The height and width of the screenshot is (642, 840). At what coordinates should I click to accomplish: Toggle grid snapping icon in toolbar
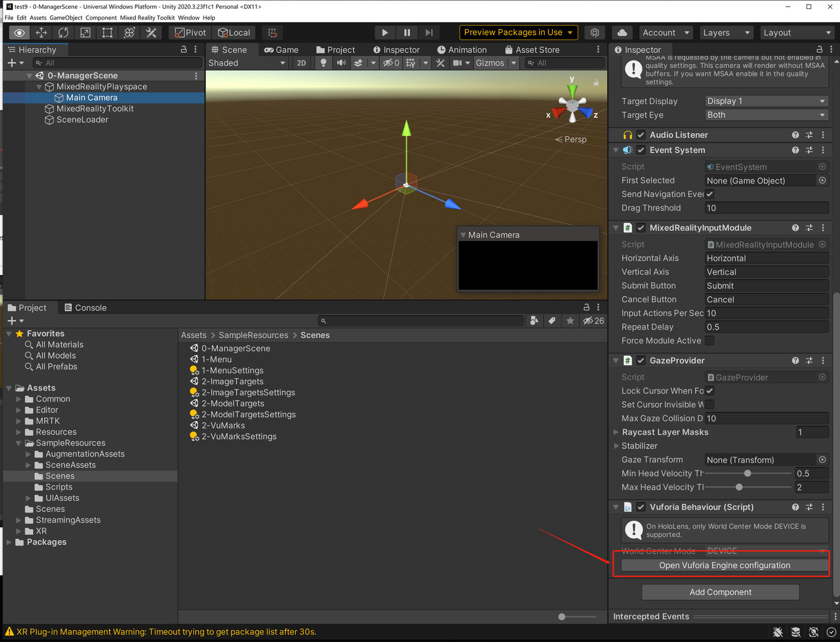tap(272, 32)
